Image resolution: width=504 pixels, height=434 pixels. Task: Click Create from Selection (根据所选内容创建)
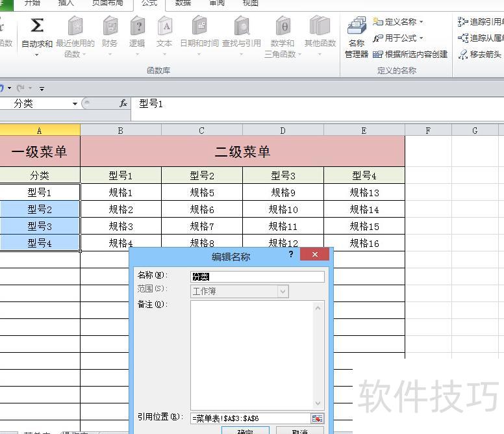click(x=410, y=55)
